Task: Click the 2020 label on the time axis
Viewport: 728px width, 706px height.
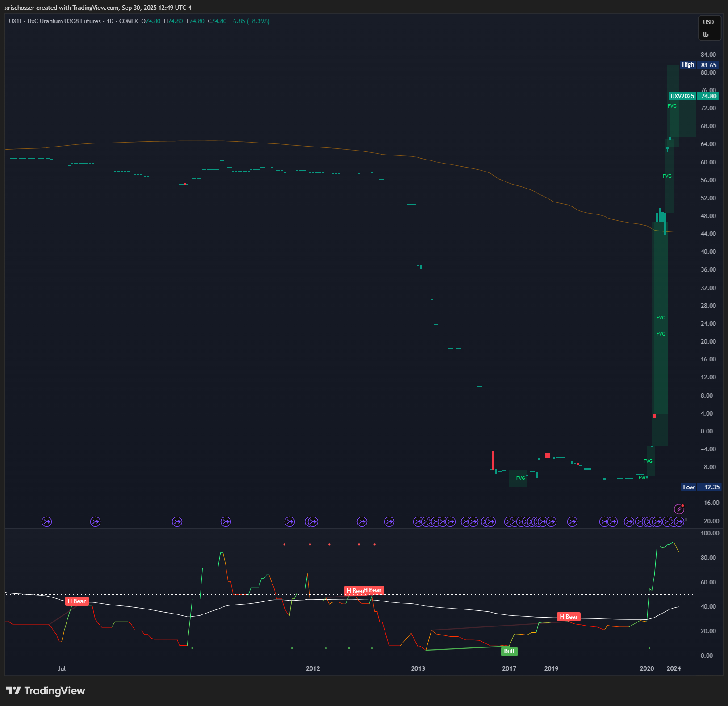Action: click(x=647, y=668)
